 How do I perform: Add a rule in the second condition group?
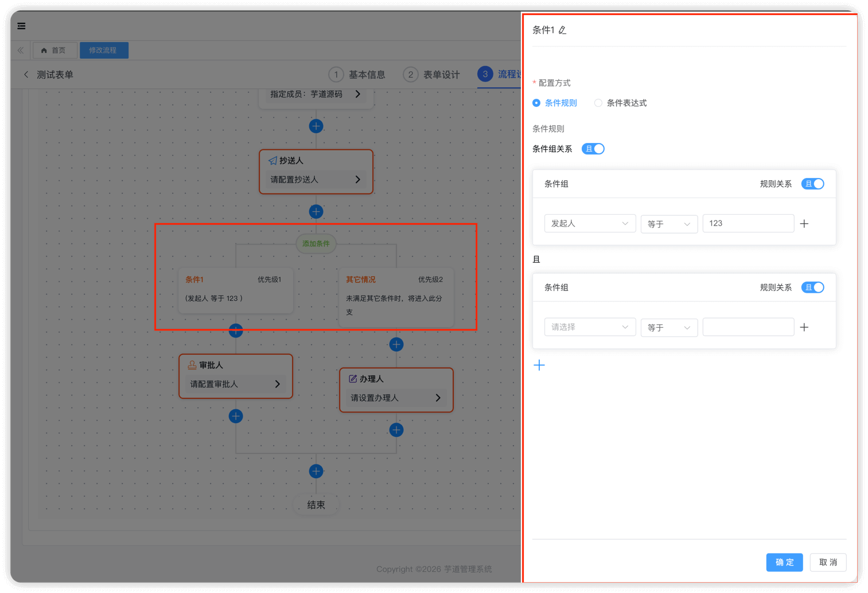pos(804,327)
